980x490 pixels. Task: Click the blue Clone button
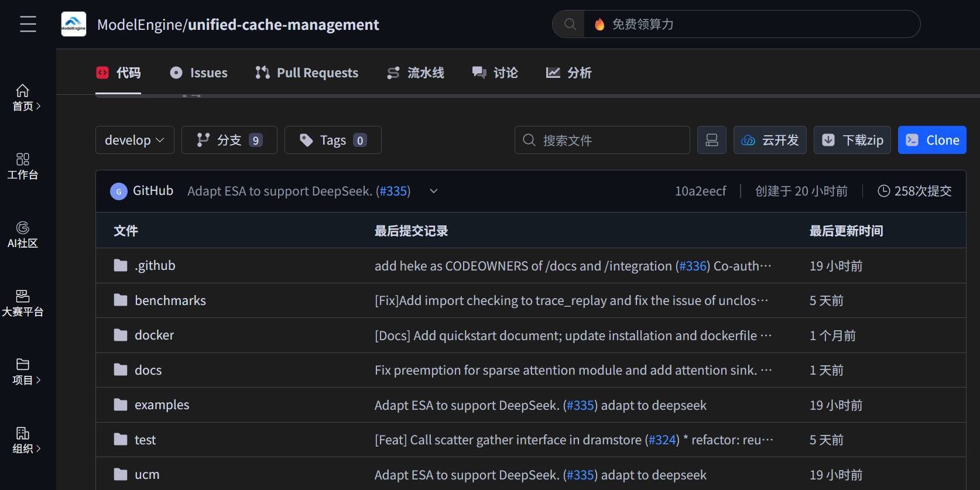pos(931,140)
